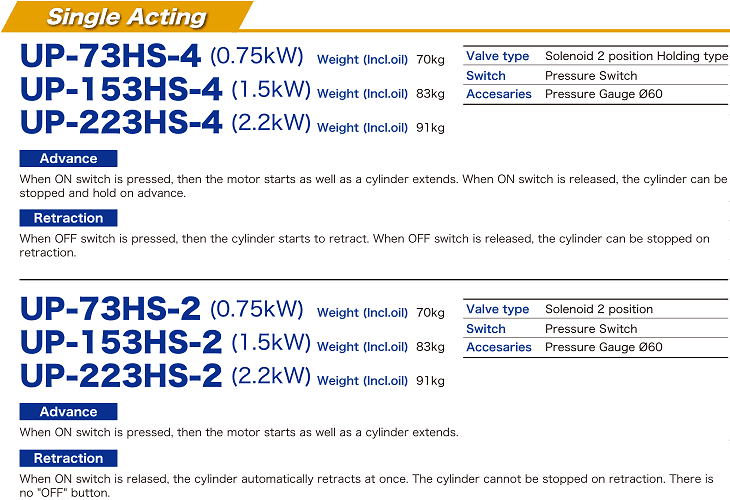Select the UP-223HS-2 model heading
Image resolution: width=730 pixels, height=500 pixels.
click(x=121, y=377)
